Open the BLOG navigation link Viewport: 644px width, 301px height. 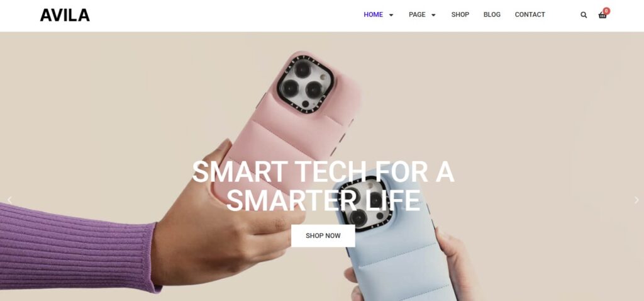tap(492, 15)
